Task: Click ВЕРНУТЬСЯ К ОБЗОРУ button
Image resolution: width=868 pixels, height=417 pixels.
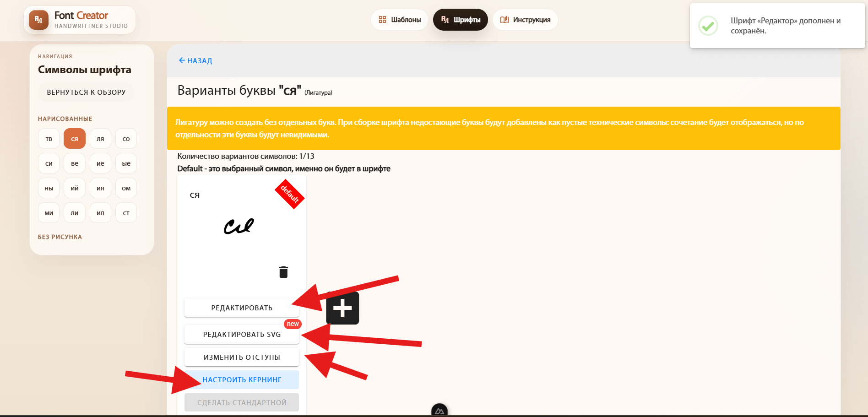Action: [x=86, y=92]
